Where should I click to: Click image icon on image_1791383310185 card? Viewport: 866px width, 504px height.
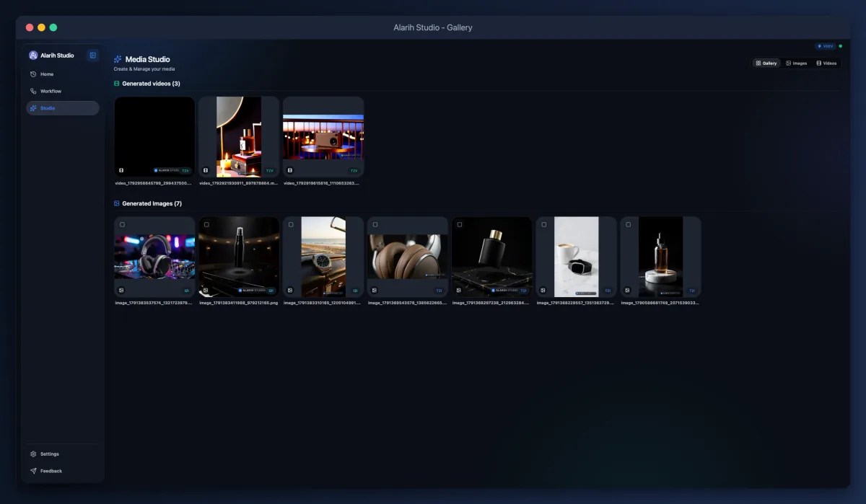coord(290,291)
